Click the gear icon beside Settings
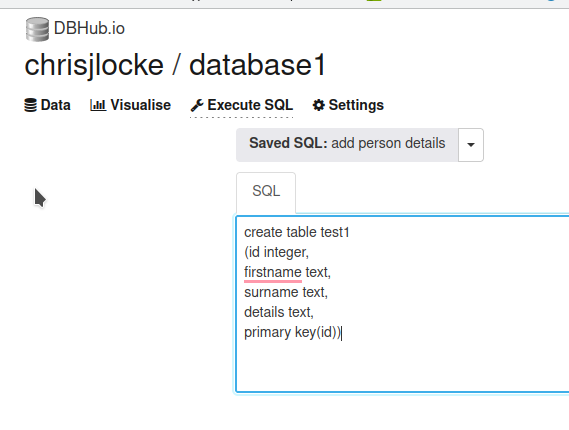This screenshot has width=569, height=430. pyautogui.click(x=319, y=105)
